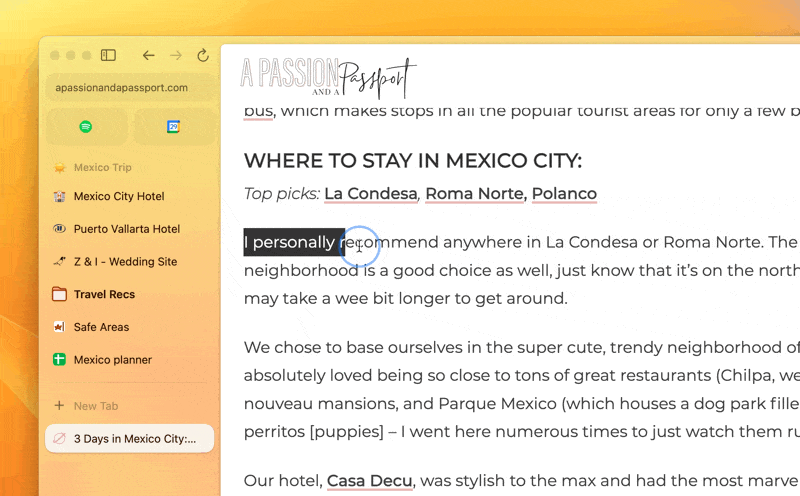Follow the Roma Norte link
The width and height of the screenshot is (800, 496).
pos(474,194)
